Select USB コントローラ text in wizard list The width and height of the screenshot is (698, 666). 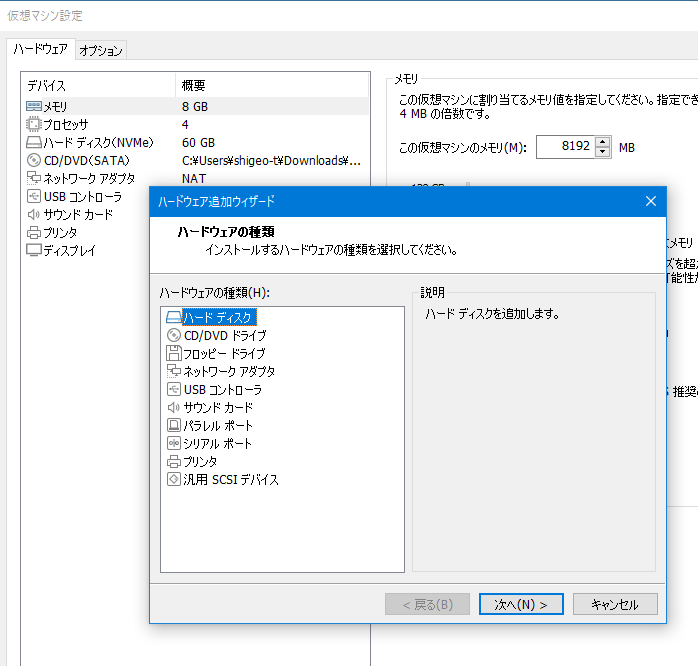(223, 390)
